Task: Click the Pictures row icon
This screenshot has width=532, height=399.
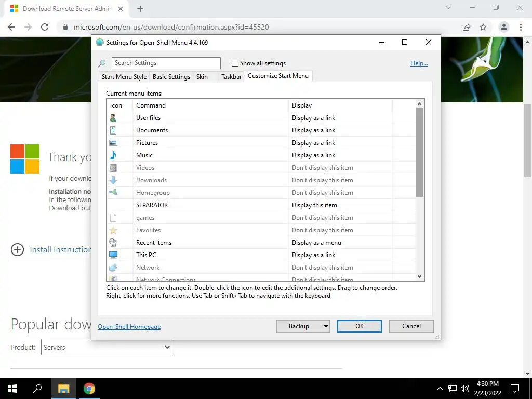Action: 113,143
